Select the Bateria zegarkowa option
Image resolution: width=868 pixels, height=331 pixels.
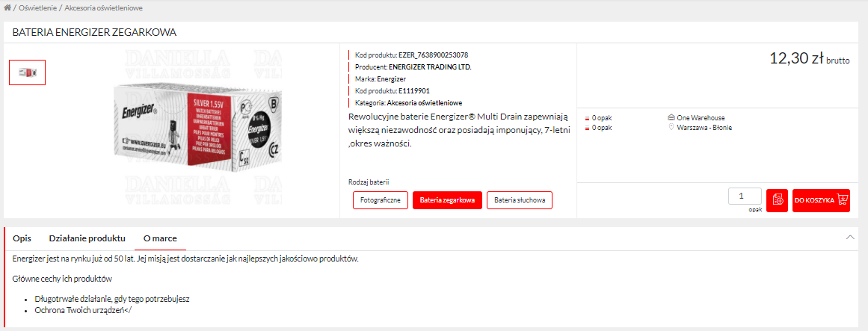(x=447, y=199)
